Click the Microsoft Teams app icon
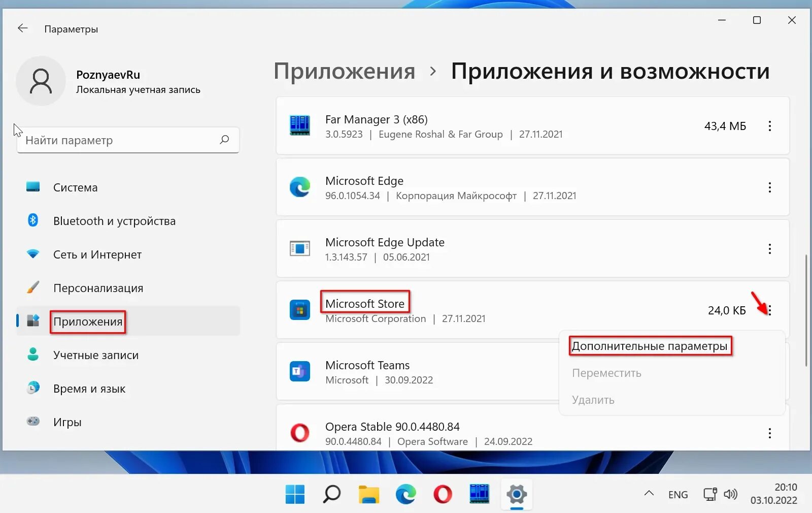This screenshot has height=513, width=812. (x=300, y=371)
